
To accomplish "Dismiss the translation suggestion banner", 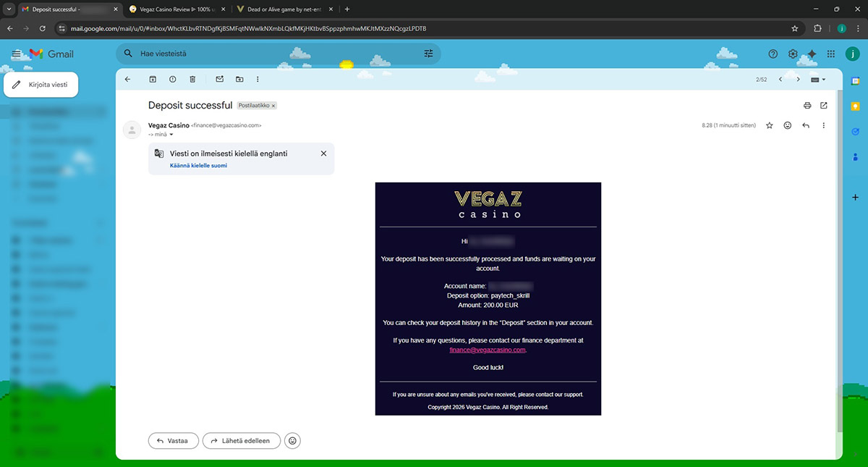I will tap(323, 153).
